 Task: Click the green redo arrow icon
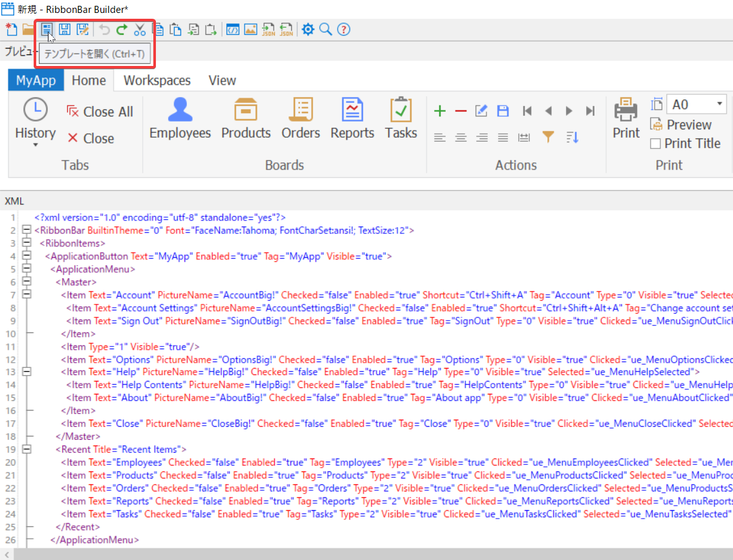tap(122, 29)
